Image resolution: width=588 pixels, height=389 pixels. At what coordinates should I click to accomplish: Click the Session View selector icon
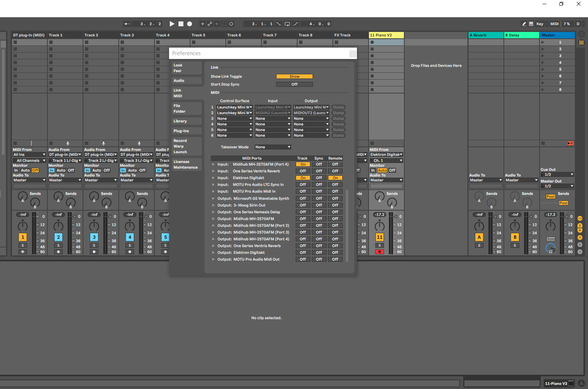[581, 42]
